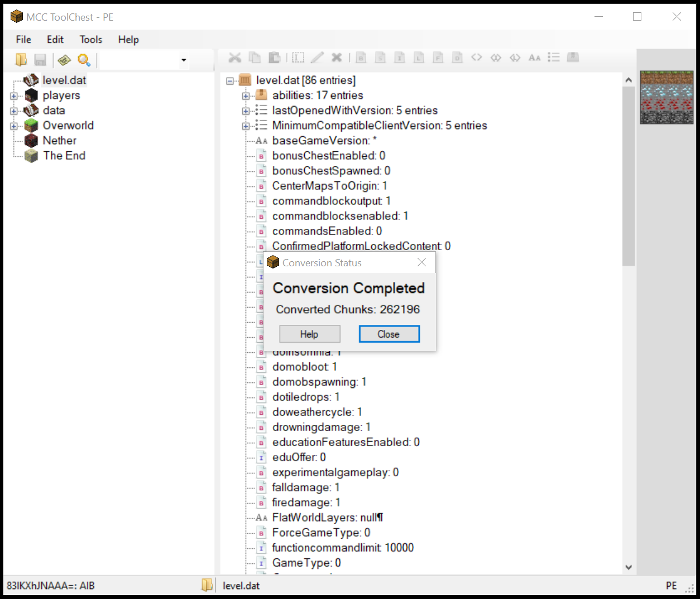Screen dimensions: 700x599
Task: Select the Nether dimension in tree
Action: point(59,141)
